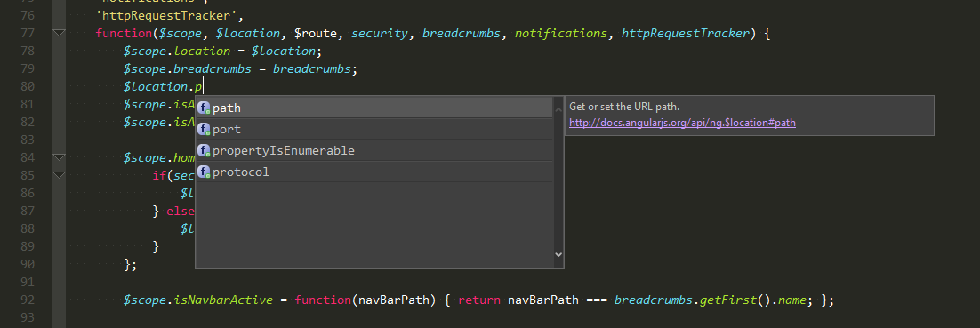Open the docs.angularjs.org $location#path link
Screen dimensions: 980x328
coord(682,123)
